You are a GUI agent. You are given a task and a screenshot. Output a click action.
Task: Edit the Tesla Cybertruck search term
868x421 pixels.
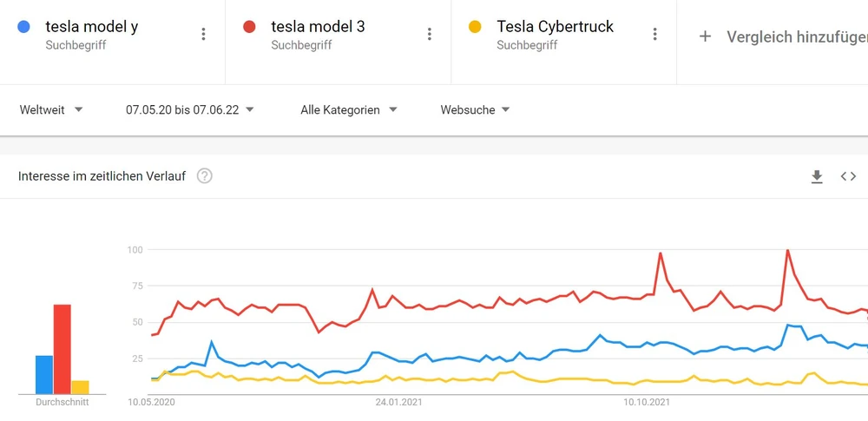(x=555, y=27)
